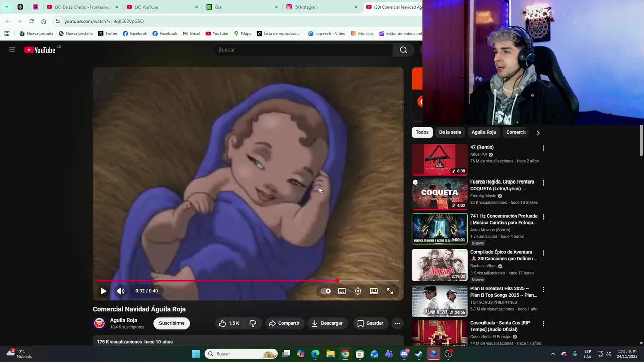Open options for COQUETA video
This screenshot has width=644, height=362.
pyautogui.click(x=543, y=183)
